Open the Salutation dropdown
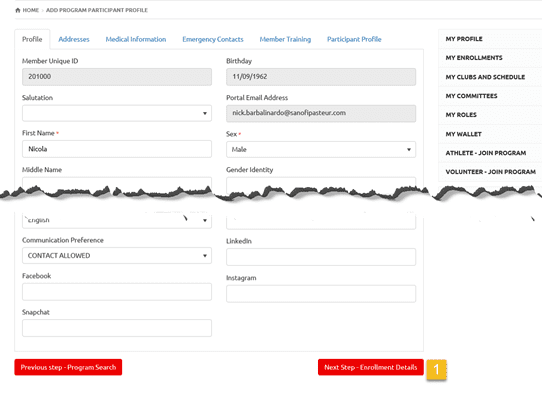This screenshot has height=393, width=542. point(117,113)
